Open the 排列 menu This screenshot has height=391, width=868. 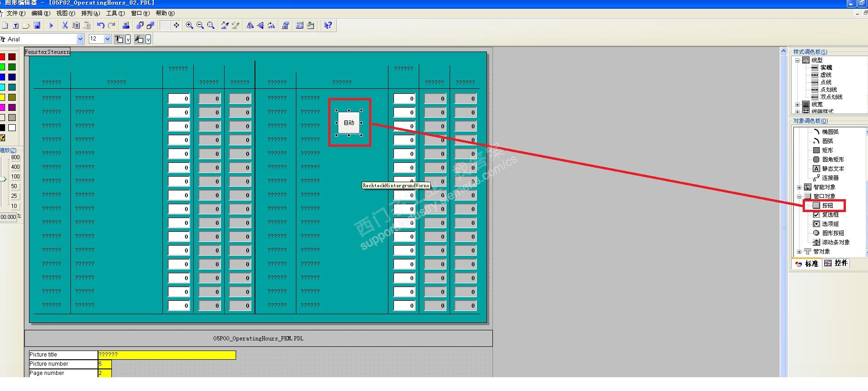[x=90, y=13]
